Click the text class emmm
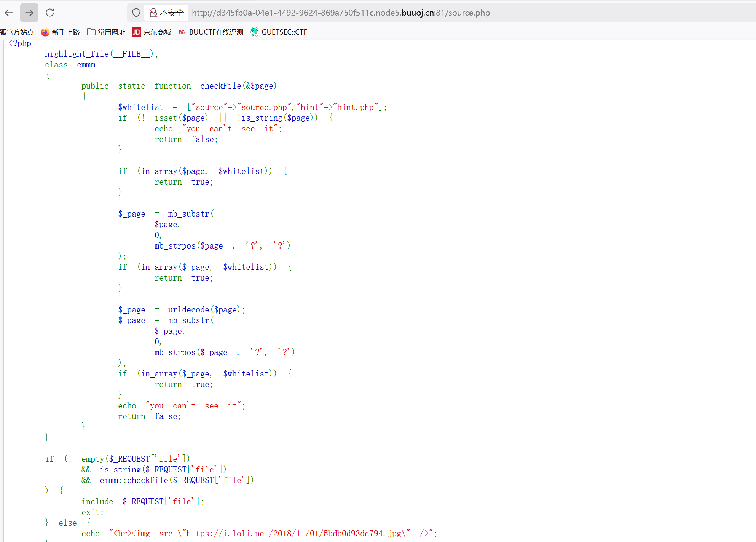This screenshot has width=756, height=542. (70, 65)
